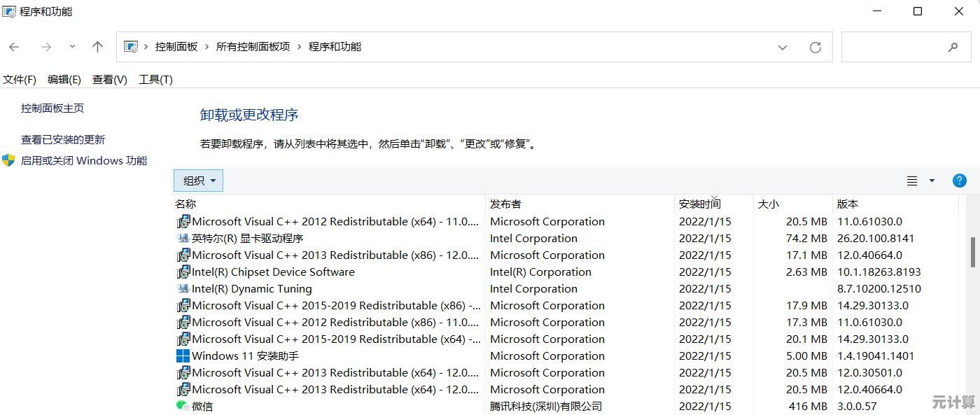The width and height of the screenshot is (980, 415).
Task: Click version 26.20.100.8141
Action: 876,239
